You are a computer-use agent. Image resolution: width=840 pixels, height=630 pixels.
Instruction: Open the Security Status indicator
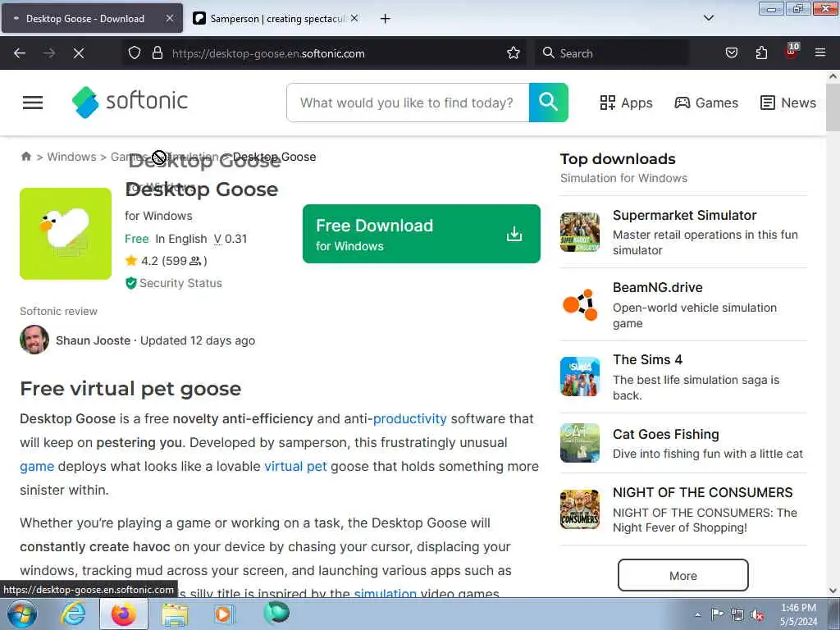click(174, 283)
